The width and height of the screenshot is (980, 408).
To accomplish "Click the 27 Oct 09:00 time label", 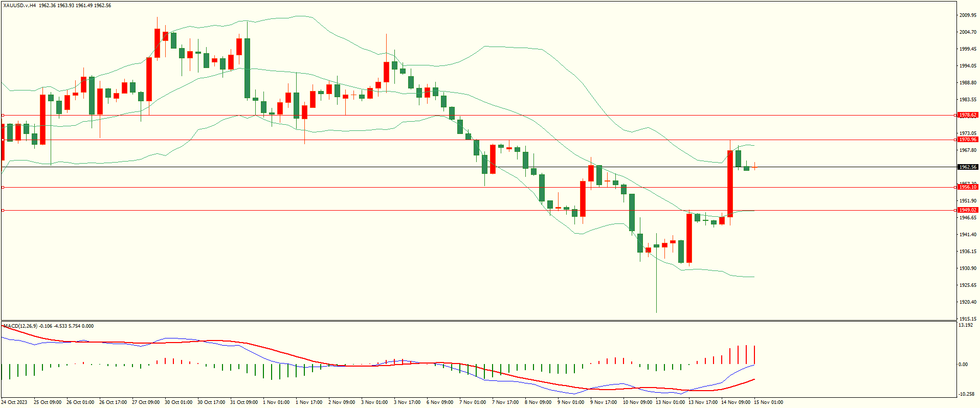I will pyautogui.click(x=146, y=402).
